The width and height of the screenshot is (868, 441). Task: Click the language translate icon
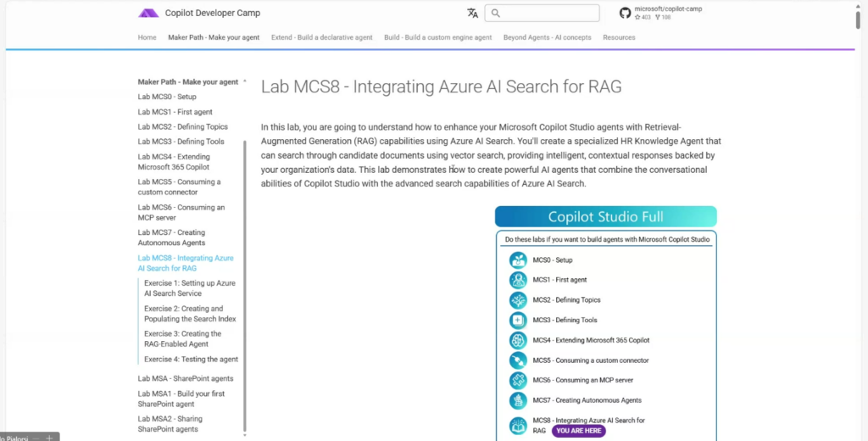point(472,13)
